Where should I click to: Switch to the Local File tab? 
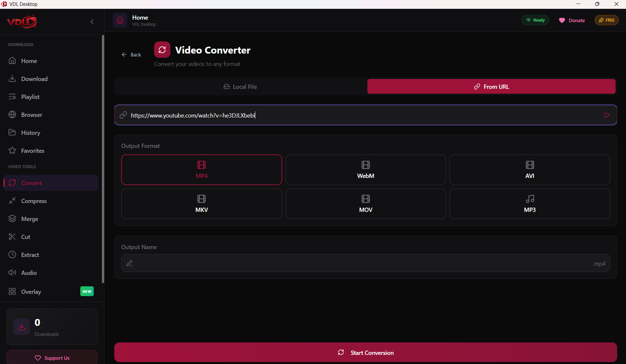[x=240, y=87]
